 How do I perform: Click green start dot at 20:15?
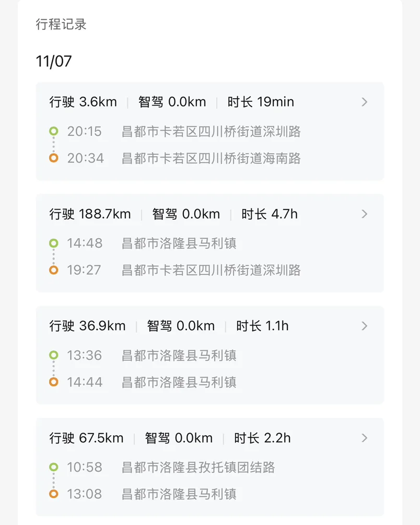tap(53, 131)
